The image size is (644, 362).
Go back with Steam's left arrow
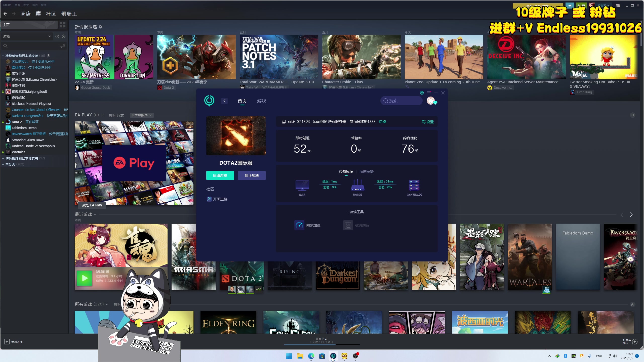[5, 14]
